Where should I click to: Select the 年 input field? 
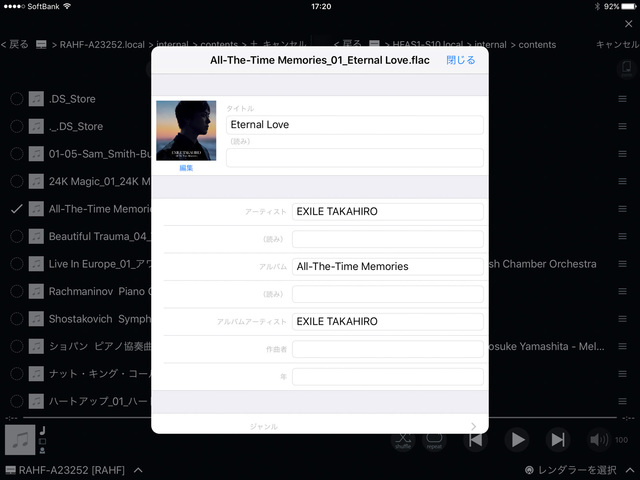(388, 377)
